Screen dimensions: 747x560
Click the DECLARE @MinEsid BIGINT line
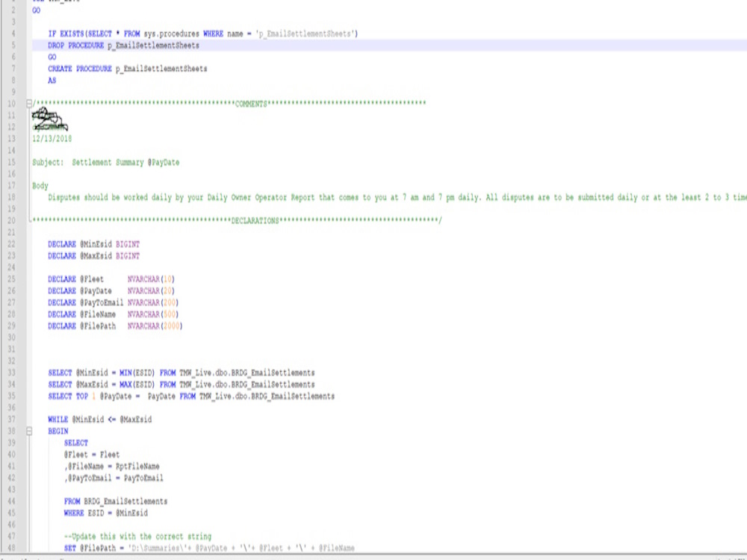(x=94, y=244)
